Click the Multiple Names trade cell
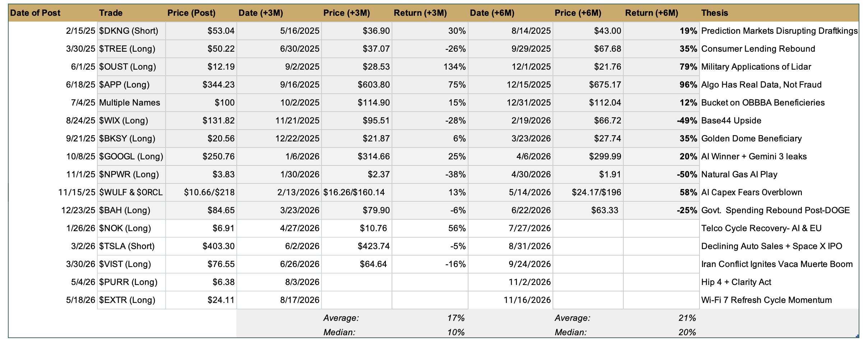The width and height of the screenshot is (868, 346). coord(131,103)
